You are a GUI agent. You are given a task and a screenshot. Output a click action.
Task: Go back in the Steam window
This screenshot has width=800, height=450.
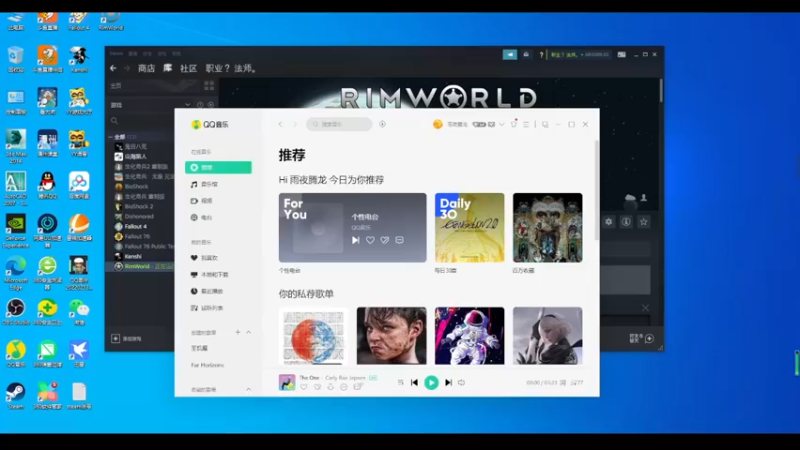[x=113, y=68]
